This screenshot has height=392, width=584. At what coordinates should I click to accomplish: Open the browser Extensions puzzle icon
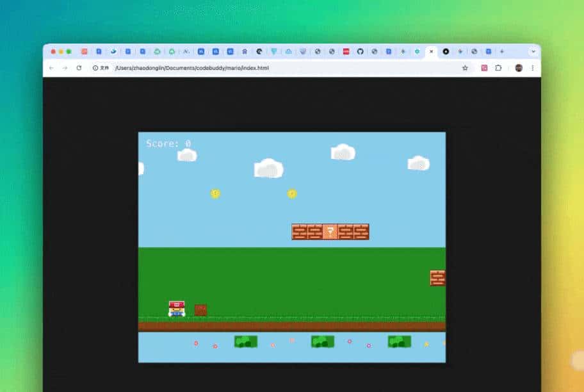point(498,68)
